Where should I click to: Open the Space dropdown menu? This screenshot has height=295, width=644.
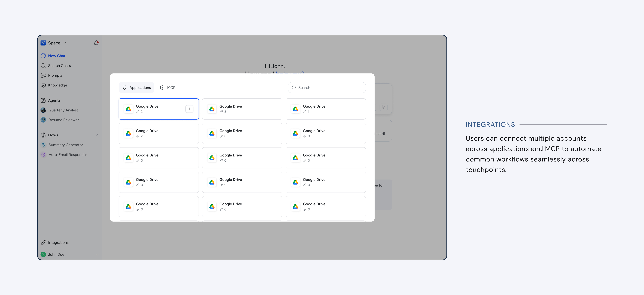click(64, 43)
